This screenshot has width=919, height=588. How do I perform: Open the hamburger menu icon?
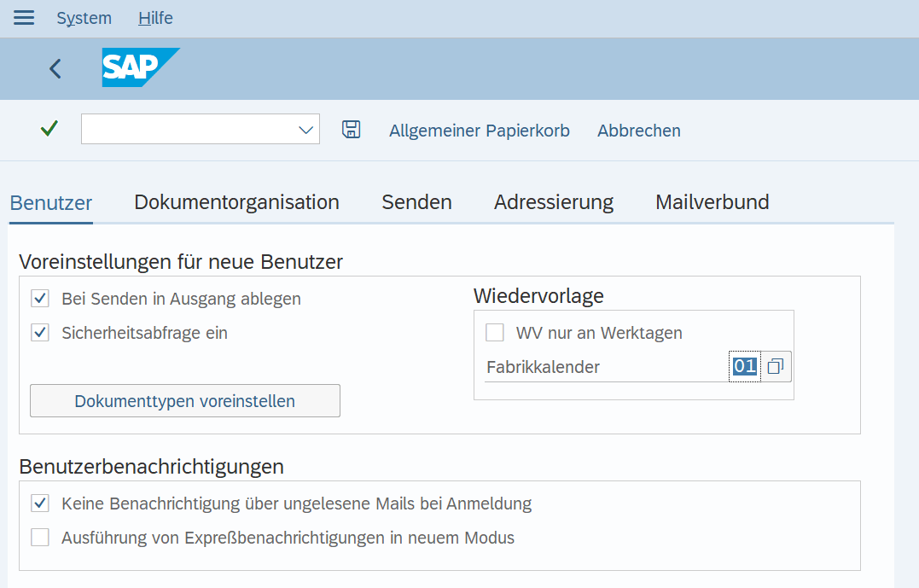24,18
